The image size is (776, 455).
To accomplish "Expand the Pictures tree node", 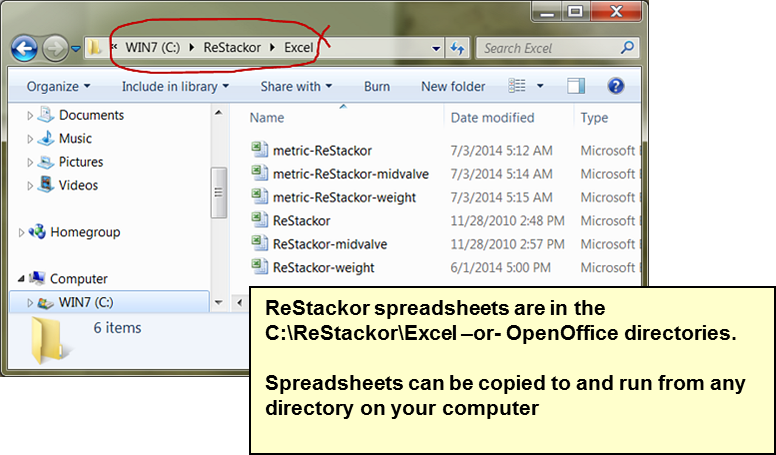I will tap(30, 162).
